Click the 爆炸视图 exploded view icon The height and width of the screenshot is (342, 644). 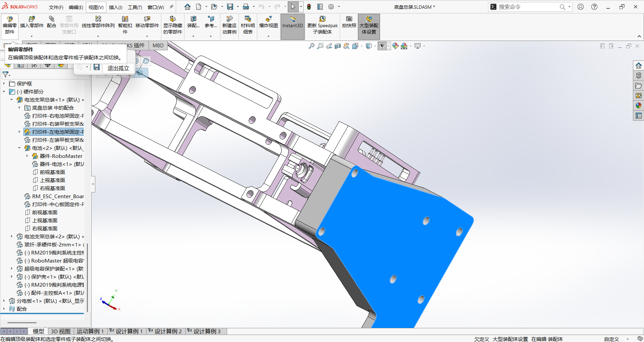(x=269, y=22)
